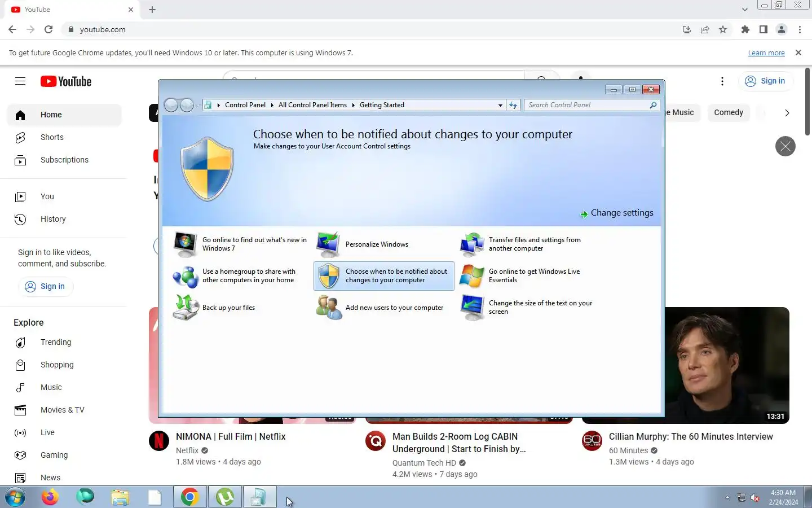
Task: Click the install app icon in address bar
Action: [x=687, y=29]
